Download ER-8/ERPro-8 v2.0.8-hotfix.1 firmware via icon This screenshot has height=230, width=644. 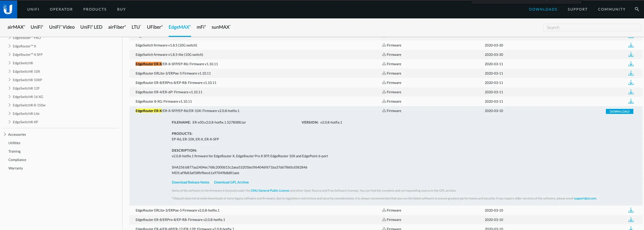pos(631,220)
